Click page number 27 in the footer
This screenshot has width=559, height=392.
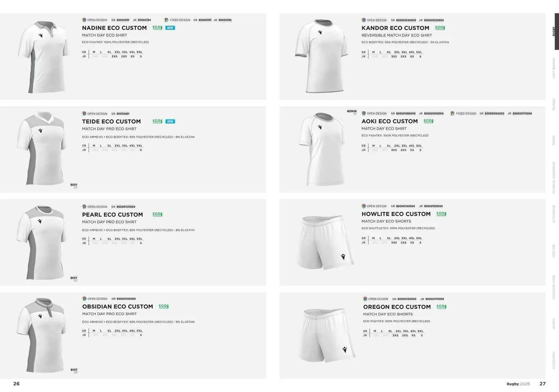point(542,384)
